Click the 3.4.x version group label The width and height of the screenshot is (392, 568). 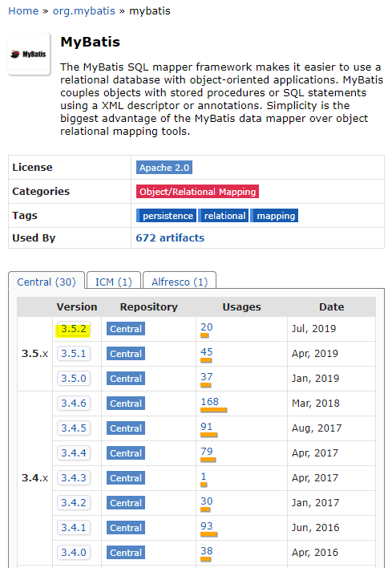34,478
